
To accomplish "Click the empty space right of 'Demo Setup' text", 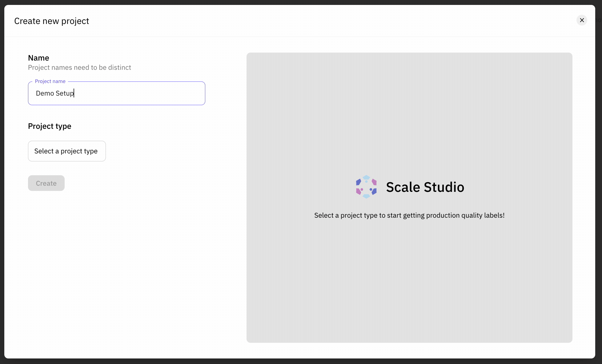I will click(138, 93).
